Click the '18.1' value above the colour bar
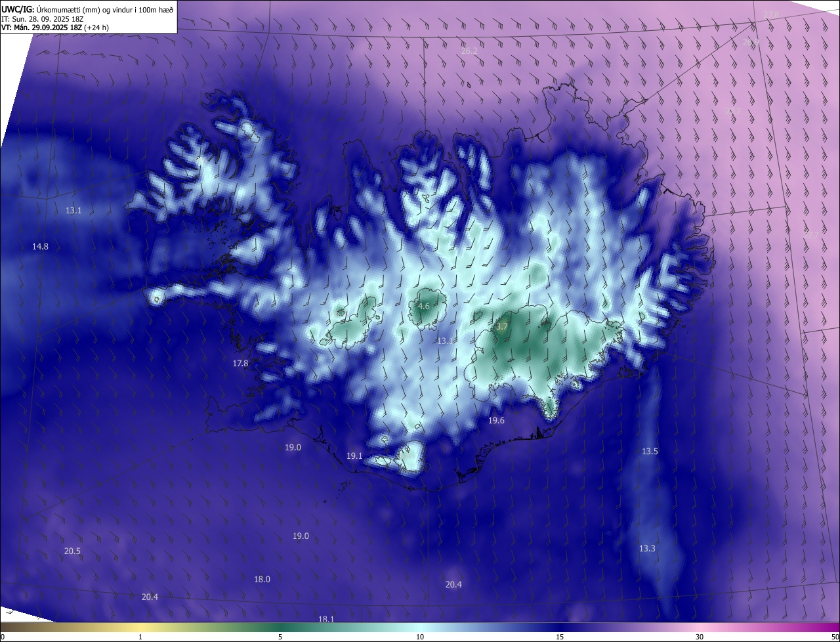The image size is (840, 642). (x=326, y=619)
